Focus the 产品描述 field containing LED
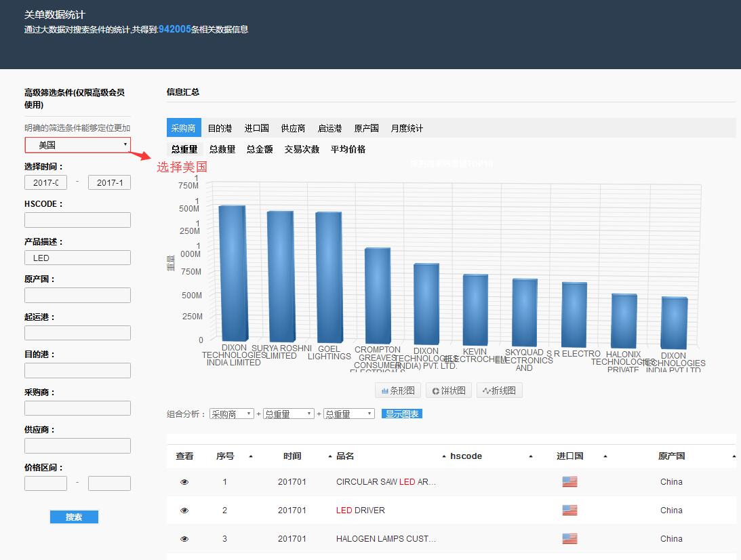The image size is (741, 560). coord(77,258)
